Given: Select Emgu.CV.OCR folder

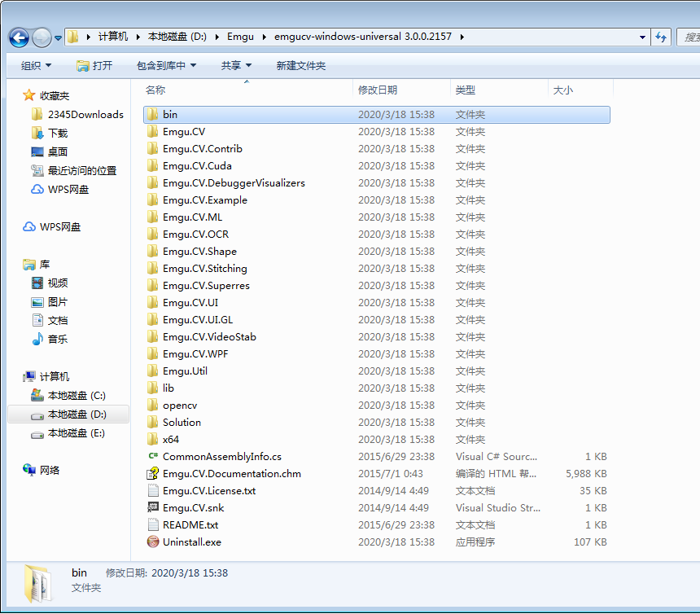Looking at the screenshot, I should pos(195,234).
